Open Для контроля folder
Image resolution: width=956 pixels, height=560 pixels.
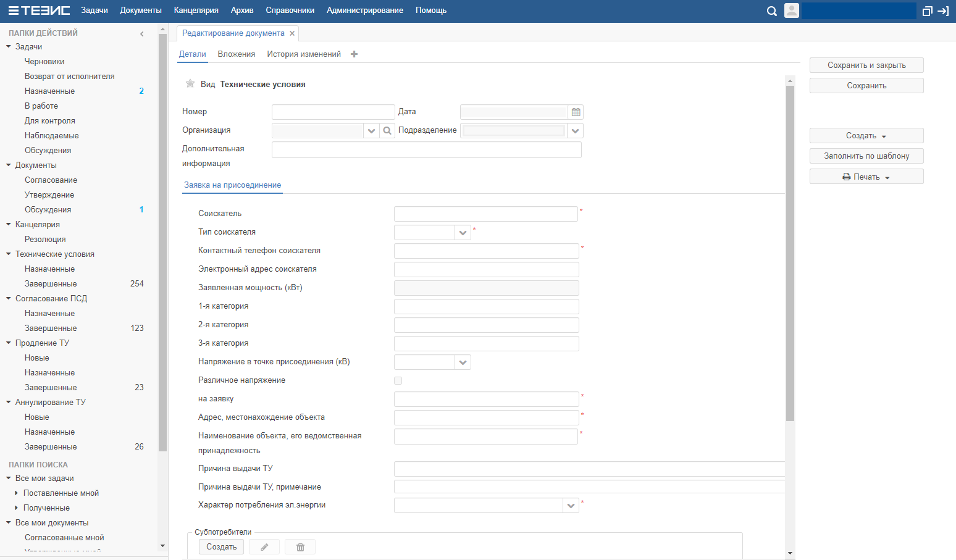click(50, 120)
